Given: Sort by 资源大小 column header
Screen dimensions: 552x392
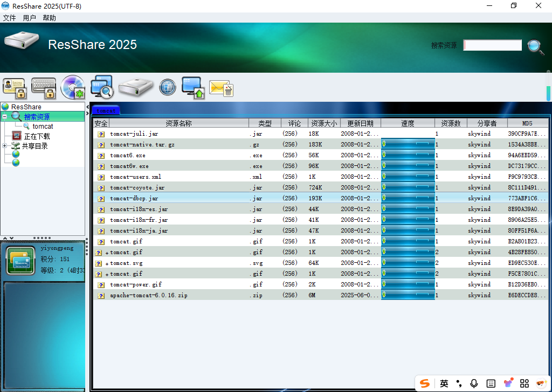Looking at the screenshot, I should pyautogui.click(x=324, y=123).
